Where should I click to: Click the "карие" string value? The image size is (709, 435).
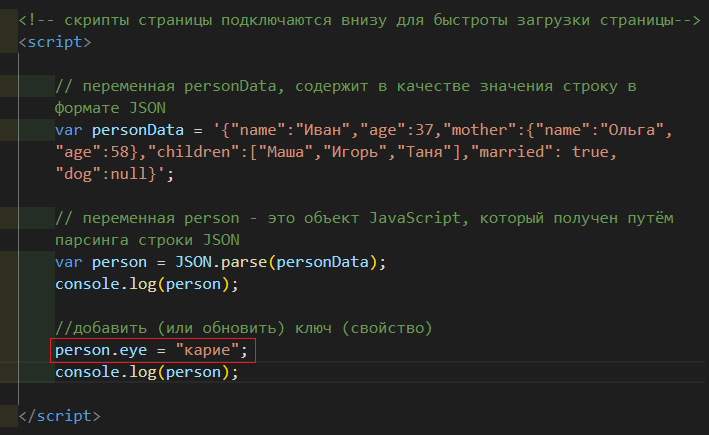[207, 350]
